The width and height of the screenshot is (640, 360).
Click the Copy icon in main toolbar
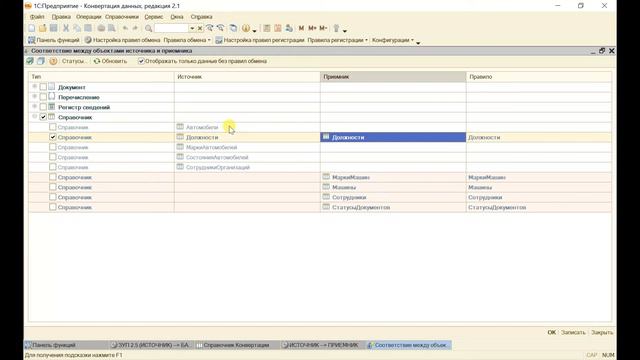point(77,28)
